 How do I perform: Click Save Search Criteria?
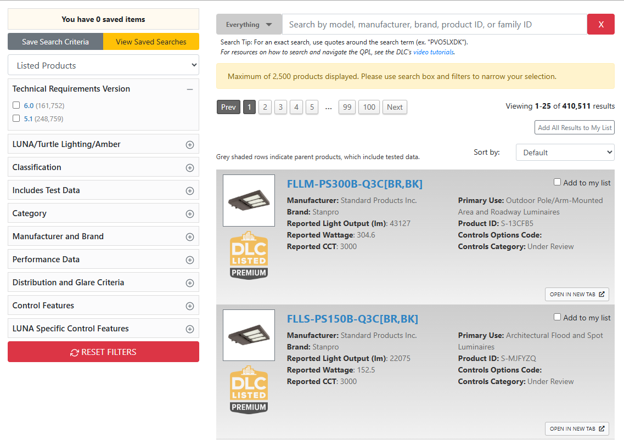(x=55, y=42)
